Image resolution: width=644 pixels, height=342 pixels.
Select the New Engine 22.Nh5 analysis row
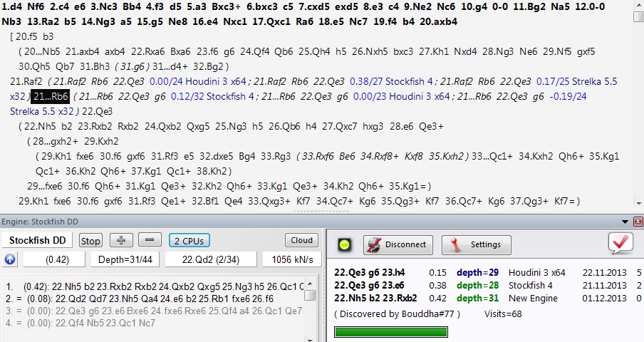point(484,298)
